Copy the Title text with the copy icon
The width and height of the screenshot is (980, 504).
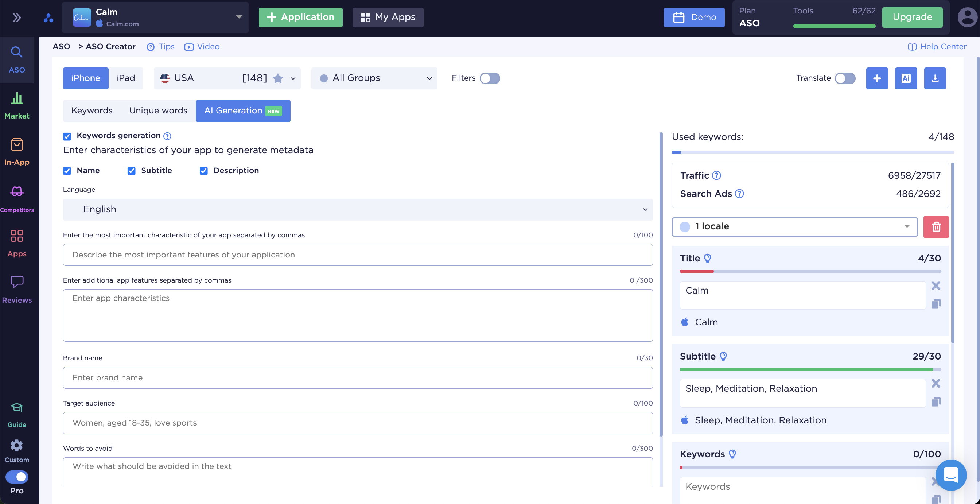[x=936, y=303]
